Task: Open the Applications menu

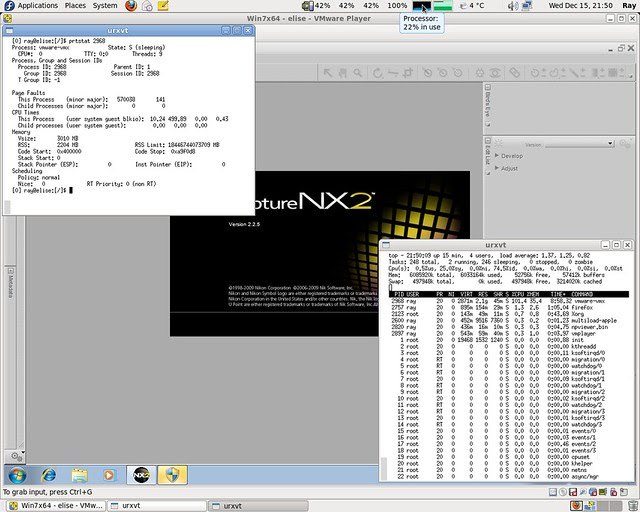Action: click(38, 6)
